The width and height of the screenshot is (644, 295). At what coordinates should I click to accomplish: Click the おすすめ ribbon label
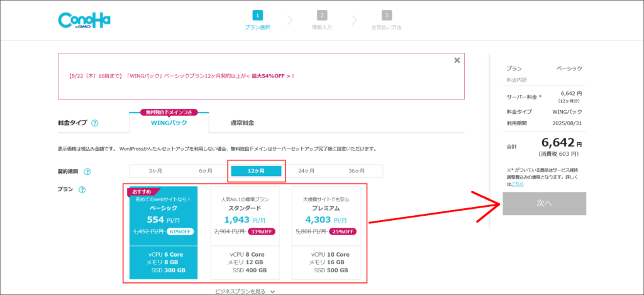point(142,192)
